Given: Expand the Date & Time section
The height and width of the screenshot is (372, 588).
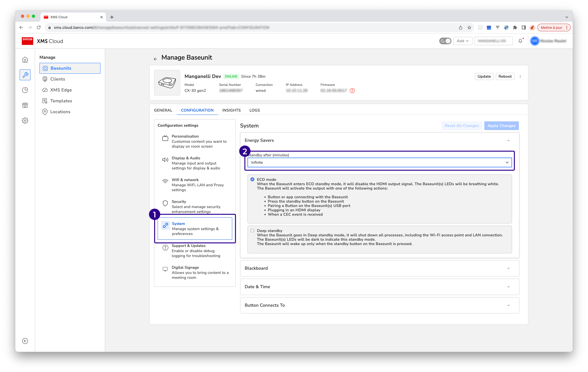Looking at the screenshot, I should tap(379, 287).
